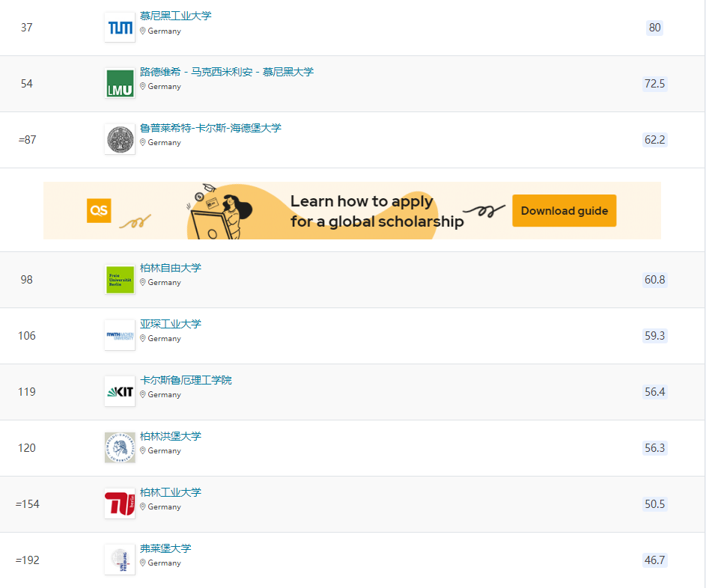The image size is (706, 588).
Task: Click the Download guide button
Action: click(x=565, y=210)
